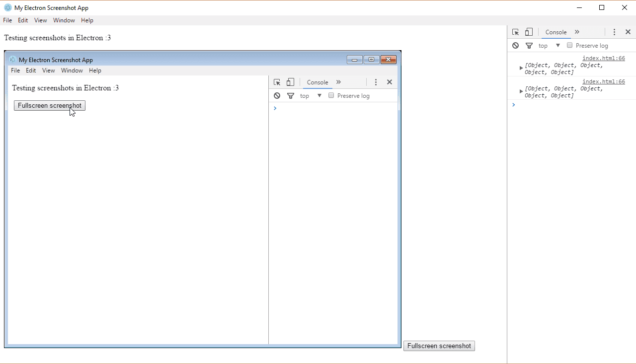
Task: Open the outer DevTools three-dot customize menu
Action: point(614,32)
